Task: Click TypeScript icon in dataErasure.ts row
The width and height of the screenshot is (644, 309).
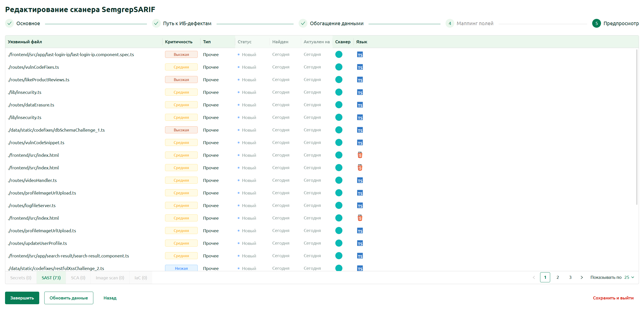Action: tap(360, 105)
